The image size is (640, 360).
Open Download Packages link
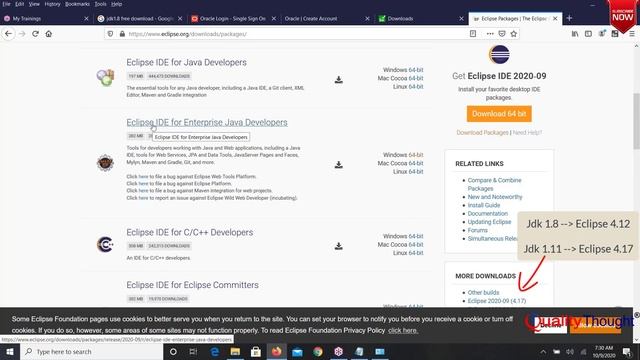(x=482, y=133)
